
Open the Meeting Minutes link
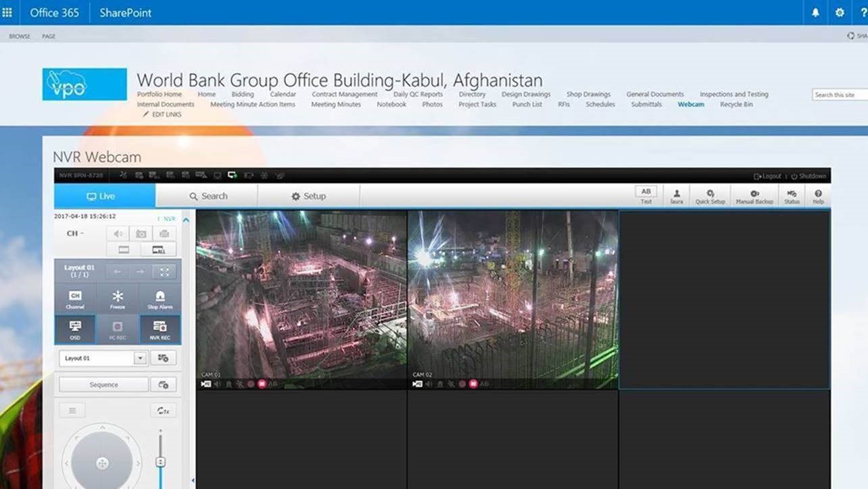336,105
